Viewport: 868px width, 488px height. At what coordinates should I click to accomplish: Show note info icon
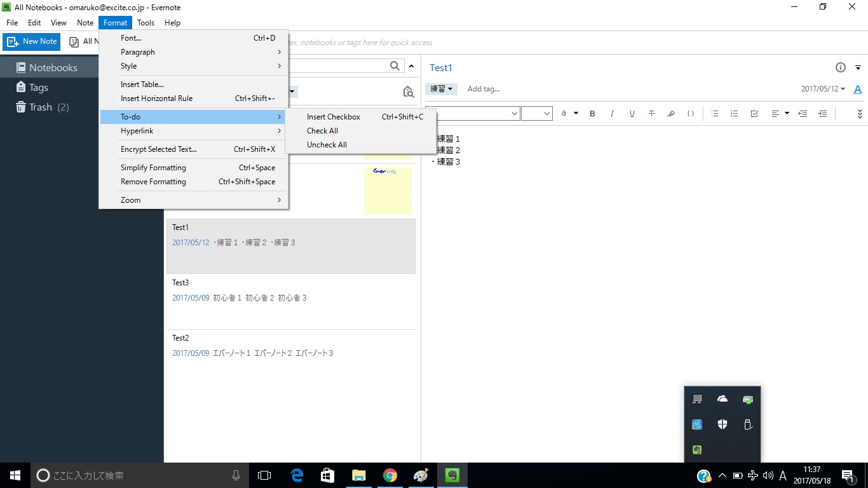click(841, 67)
